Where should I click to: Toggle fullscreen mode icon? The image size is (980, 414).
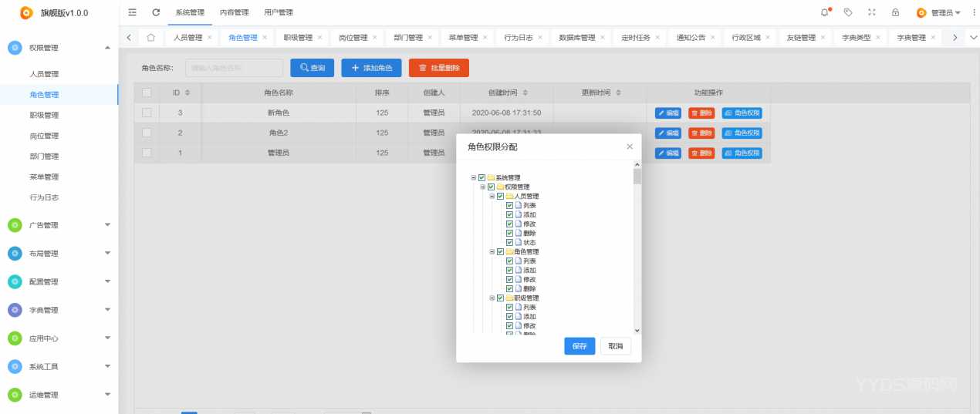coord(872,12)
